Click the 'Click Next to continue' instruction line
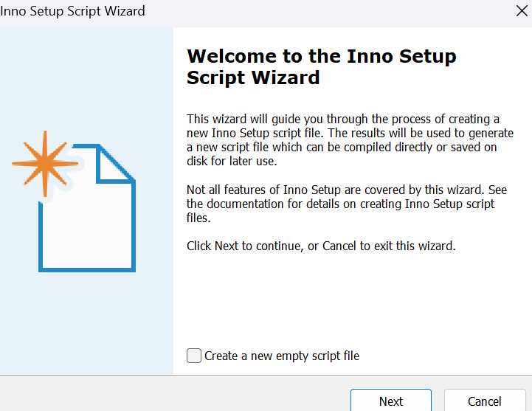Viewport: 532px width, 411px height. (321, 246)
